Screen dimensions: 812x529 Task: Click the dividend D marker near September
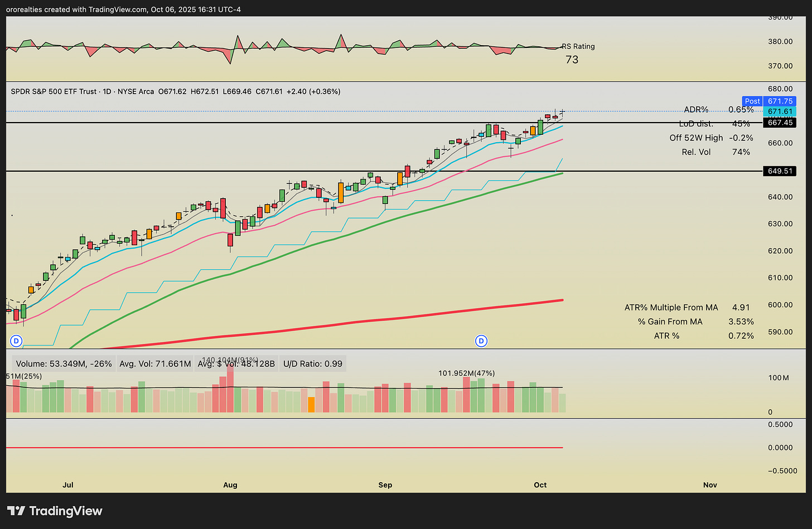(x=481, y=341)
